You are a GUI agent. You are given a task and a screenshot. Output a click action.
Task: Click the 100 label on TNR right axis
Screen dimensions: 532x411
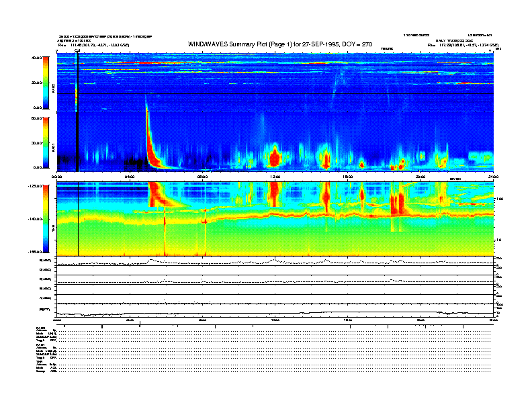(x=500, y=199)
